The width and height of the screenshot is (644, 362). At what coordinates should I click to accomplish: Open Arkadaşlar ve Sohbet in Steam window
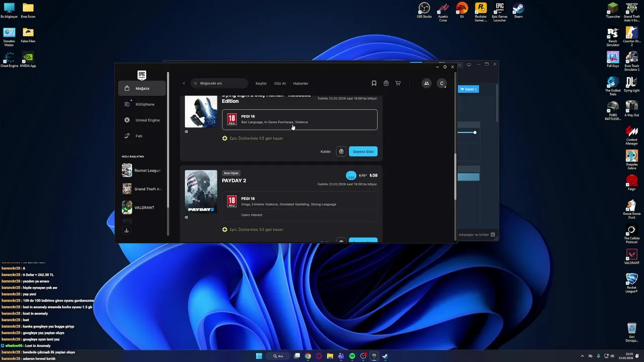(x=477, y=235)
